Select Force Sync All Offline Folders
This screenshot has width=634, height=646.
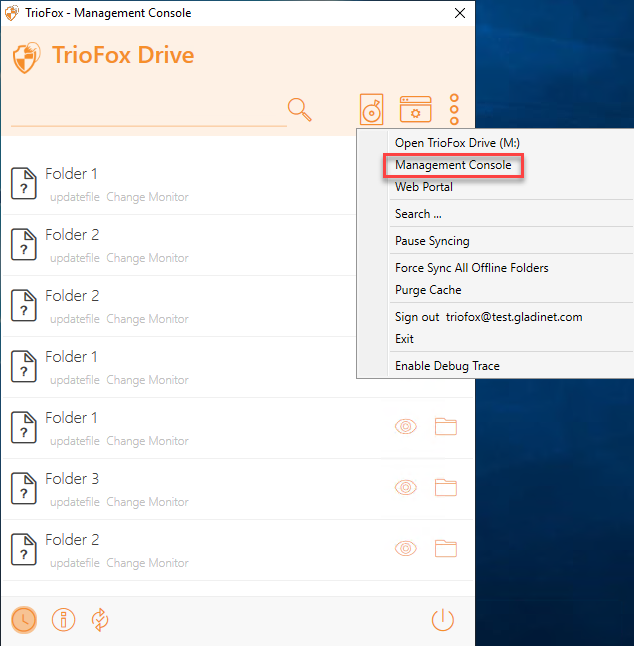click(472, 268)
